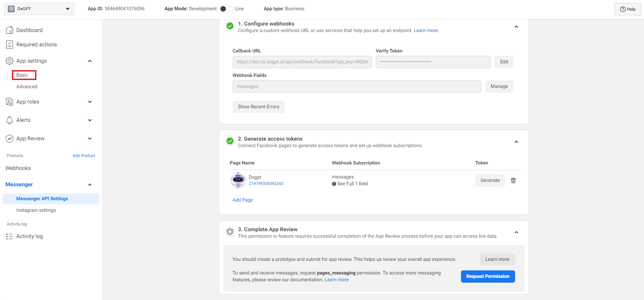Viewport: 644px width, 300px height.
Task: Click the Request Permission button
Action: click(x=488, y=276)
